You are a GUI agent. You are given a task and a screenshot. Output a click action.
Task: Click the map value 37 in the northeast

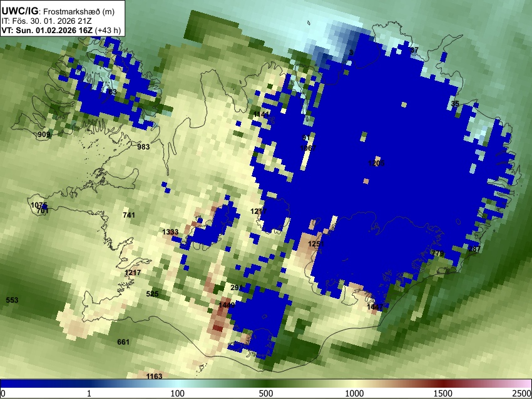click(414, 50)
